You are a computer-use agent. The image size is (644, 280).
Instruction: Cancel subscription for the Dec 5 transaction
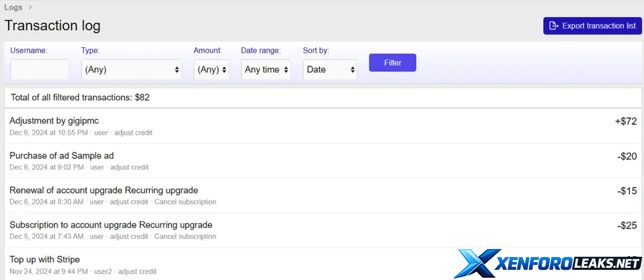185,236
